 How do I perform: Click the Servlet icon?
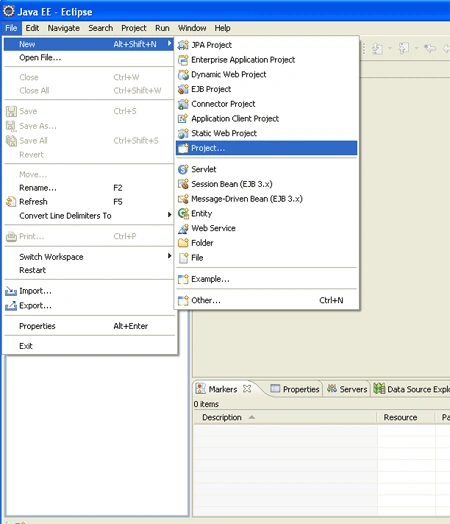(x=183, y=169)
